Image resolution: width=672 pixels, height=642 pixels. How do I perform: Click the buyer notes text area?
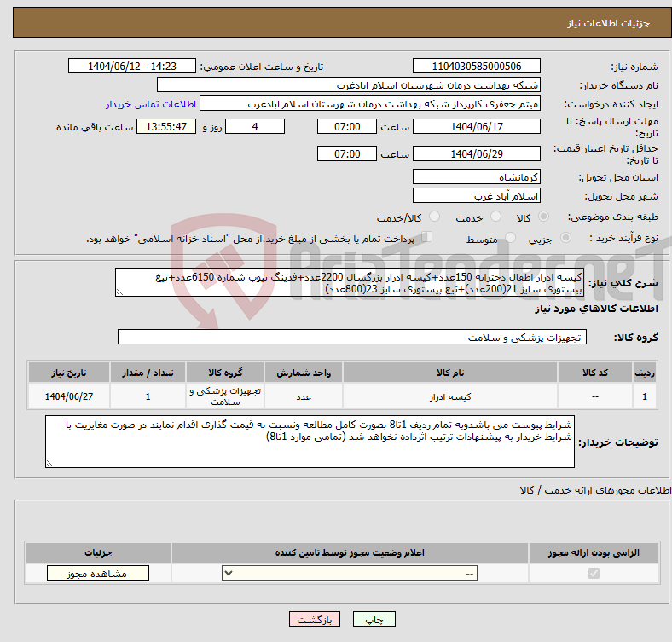click(310, 442)
